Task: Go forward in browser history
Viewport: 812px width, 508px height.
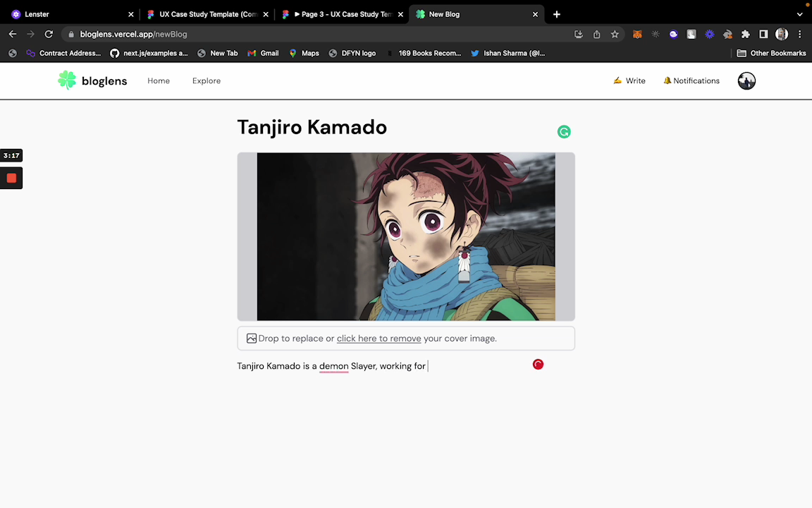Action: point(30,34)
